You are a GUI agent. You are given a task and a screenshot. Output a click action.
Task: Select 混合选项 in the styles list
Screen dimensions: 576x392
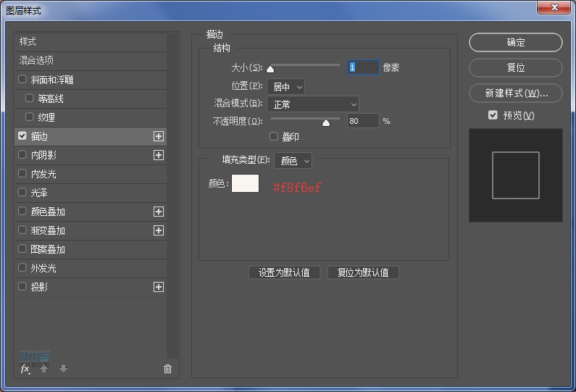click(37, 60)
